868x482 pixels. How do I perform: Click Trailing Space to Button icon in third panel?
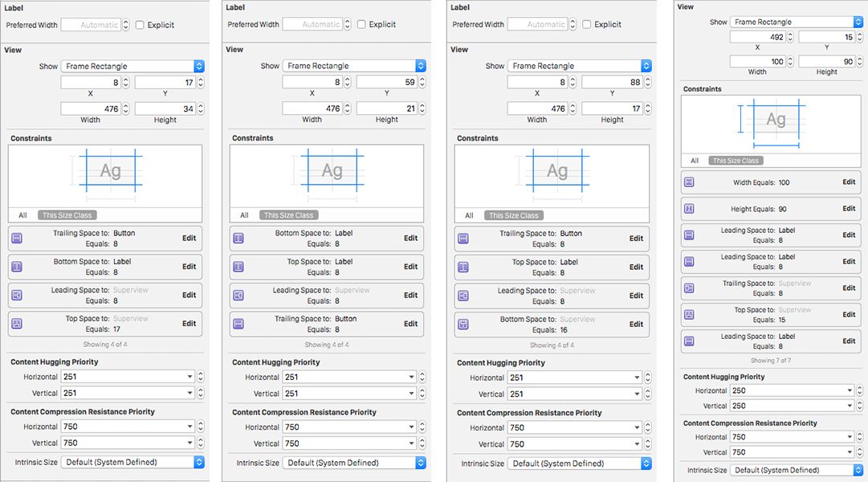pyautogui.click(x=463, y=239)
